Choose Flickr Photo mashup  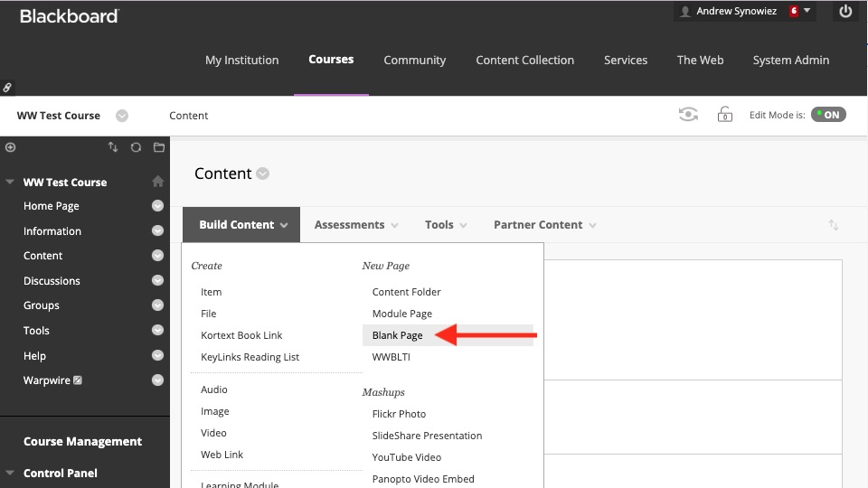click(x=399, y=413)
